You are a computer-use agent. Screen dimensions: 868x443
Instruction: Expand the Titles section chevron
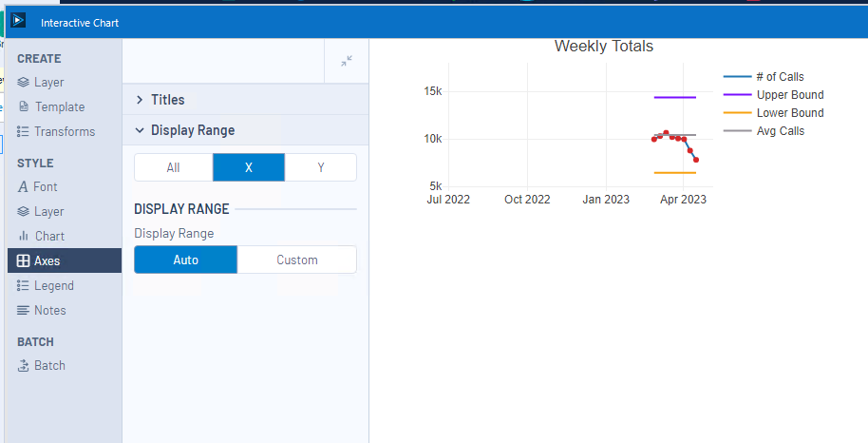click(x=140, y=99)
